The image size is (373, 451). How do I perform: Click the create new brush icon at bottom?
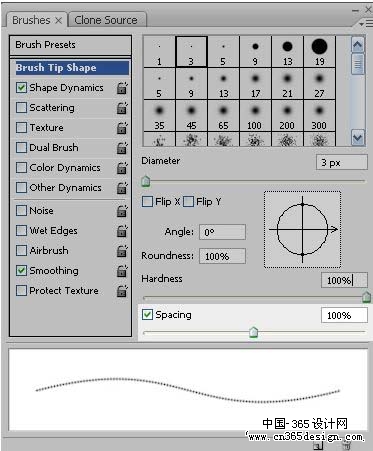click(318, 446)
